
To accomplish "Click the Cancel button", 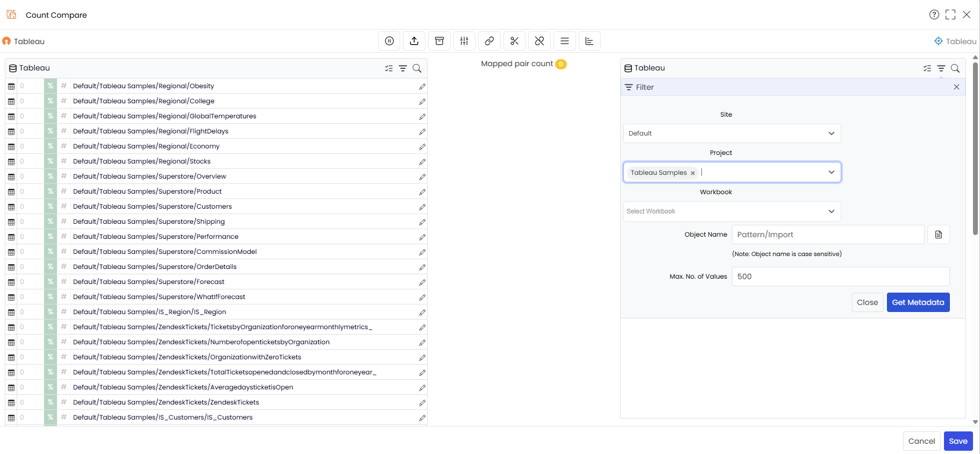I will pyautogui.click(x=921, y=441).
